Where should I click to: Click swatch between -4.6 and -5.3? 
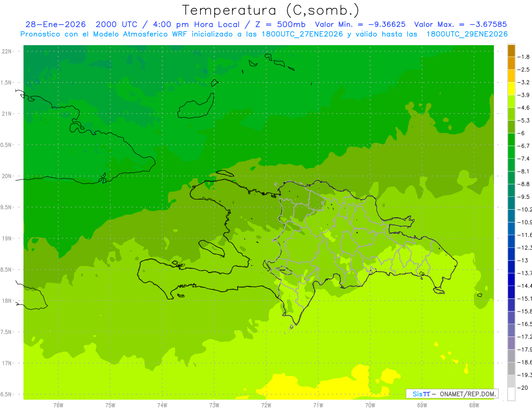[x=511, y=114]
